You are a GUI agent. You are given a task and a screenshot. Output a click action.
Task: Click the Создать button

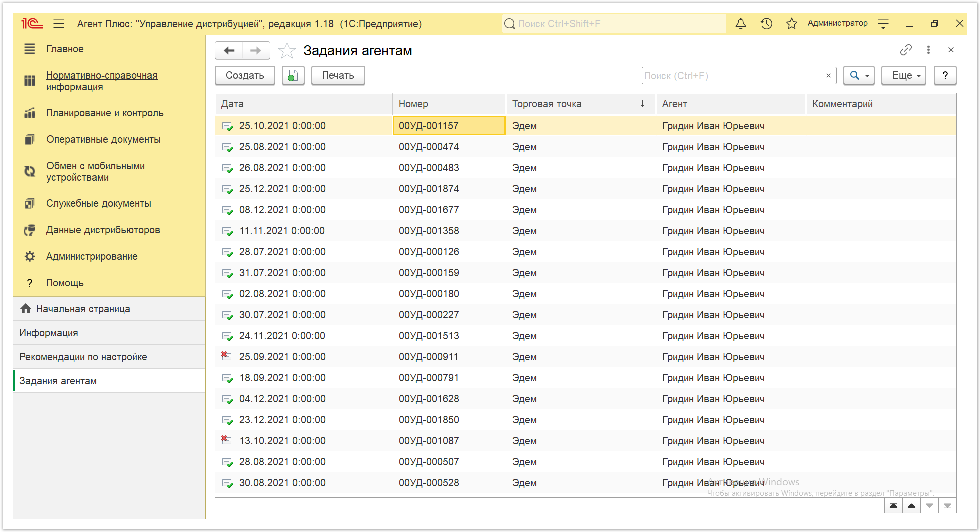click(x=245, y=75)
